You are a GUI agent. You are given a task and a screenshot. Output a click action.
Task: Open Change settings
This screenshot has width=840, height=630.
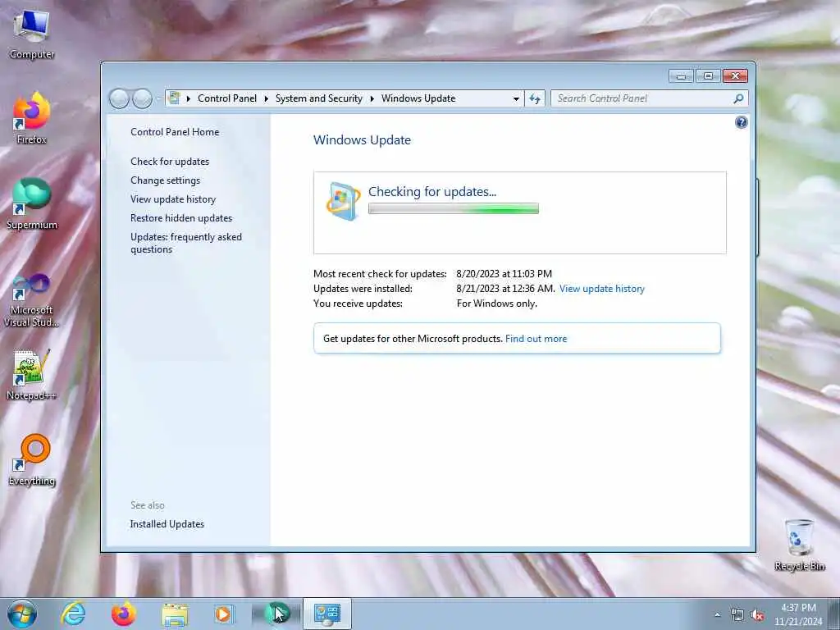click(x=165, y=180)
